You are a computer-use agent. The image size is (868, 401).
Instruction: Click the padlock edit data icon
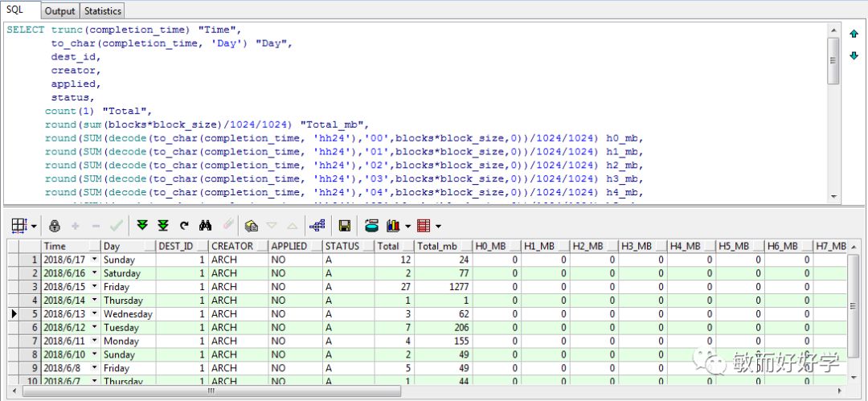pyautogui.click(x=55, y=226)
